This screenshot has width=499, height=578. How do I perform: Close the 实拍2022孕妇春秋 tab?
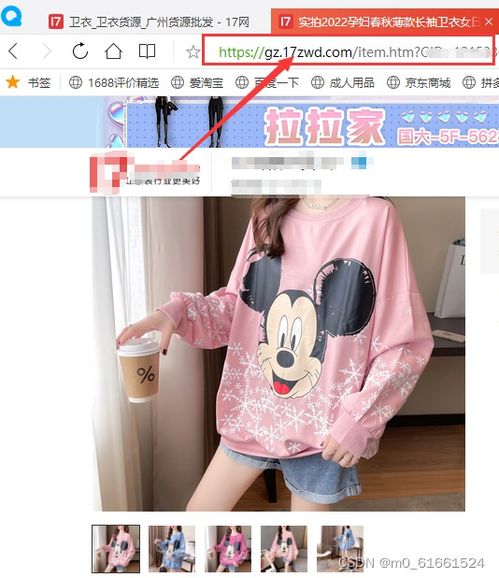pos(489,22)
